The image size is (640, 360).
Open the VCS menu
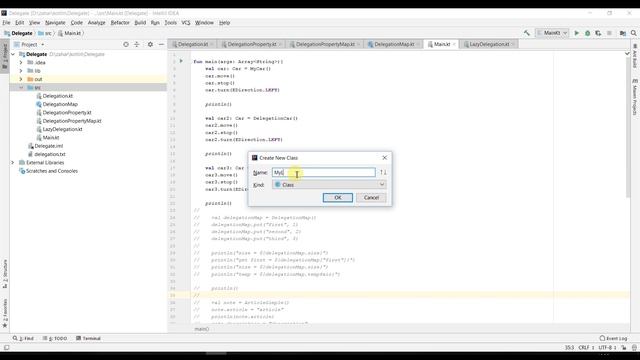pyautogui.click(x=186, y=23)
